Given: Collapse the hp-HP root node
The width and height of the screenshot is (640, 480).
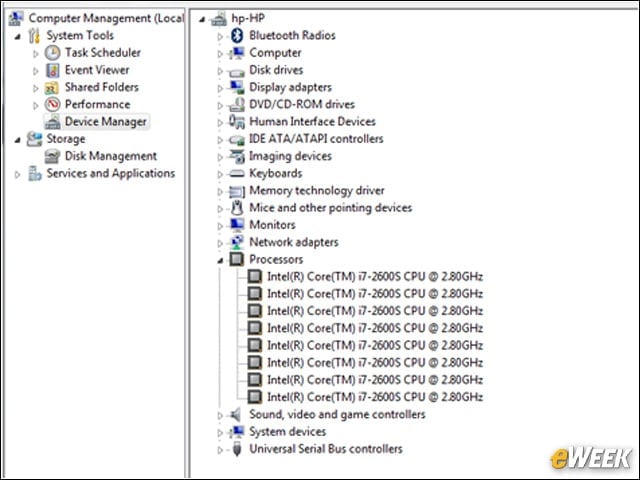Looking at the screenshot, I should click(x=202, y=19).
